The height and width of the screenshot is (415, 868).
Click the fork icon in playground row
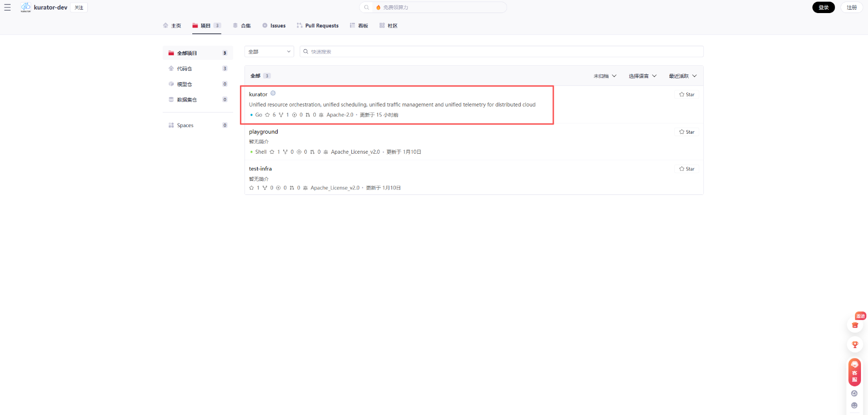286,152
